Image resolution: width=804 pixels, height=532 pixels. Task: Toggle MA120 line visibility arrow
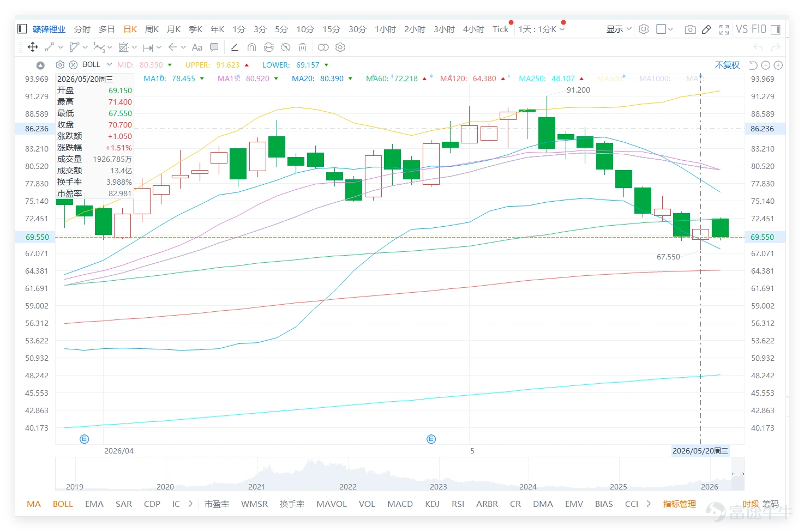[503, 78]
